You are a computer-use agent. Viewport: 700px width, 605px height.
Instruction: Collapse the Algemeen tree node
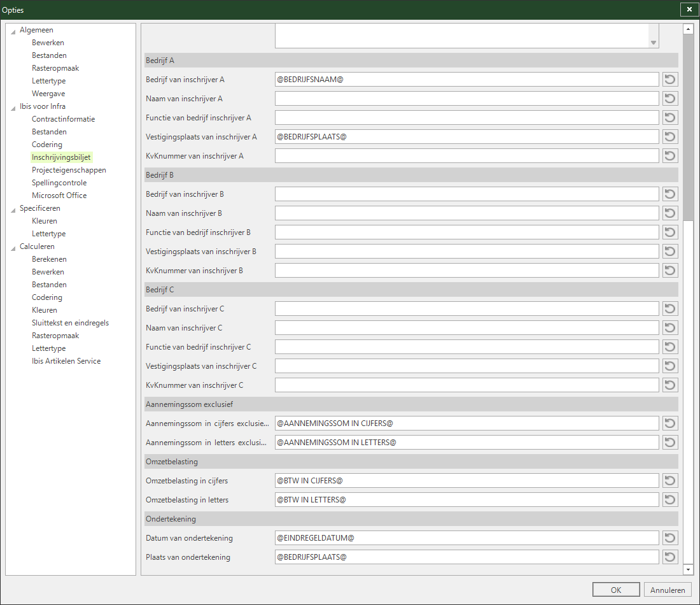(x=13, y=31)
